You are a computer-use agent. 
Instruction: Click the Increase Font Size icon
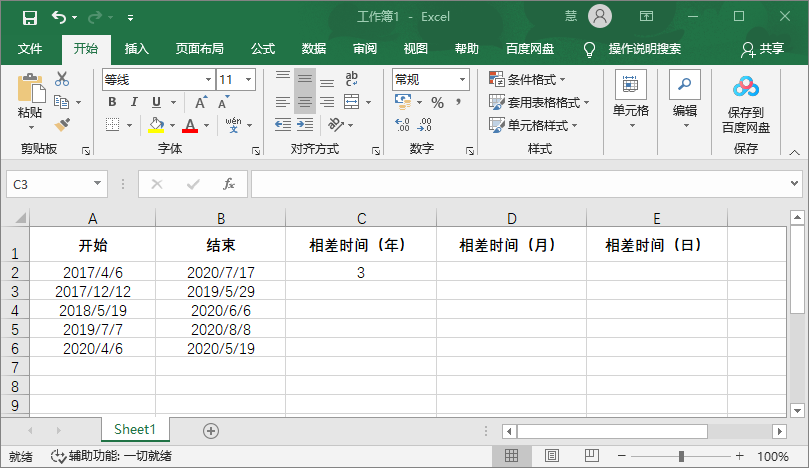201,102
